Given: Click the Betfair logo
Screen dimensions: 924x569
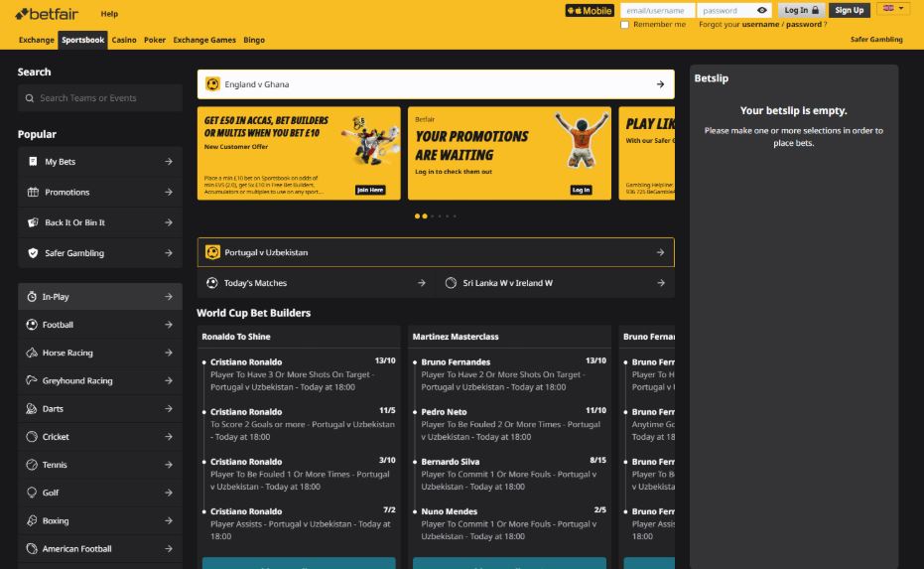Looking at the screenshot, I should click(47, 14).
